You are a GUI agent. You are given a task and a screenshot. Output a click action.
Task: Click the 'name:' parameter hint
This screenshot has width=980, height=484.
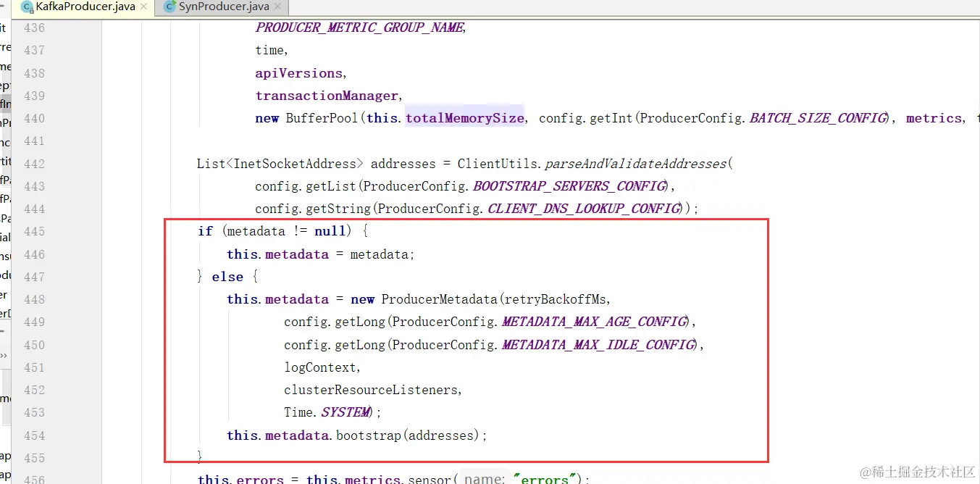(485, 478)
